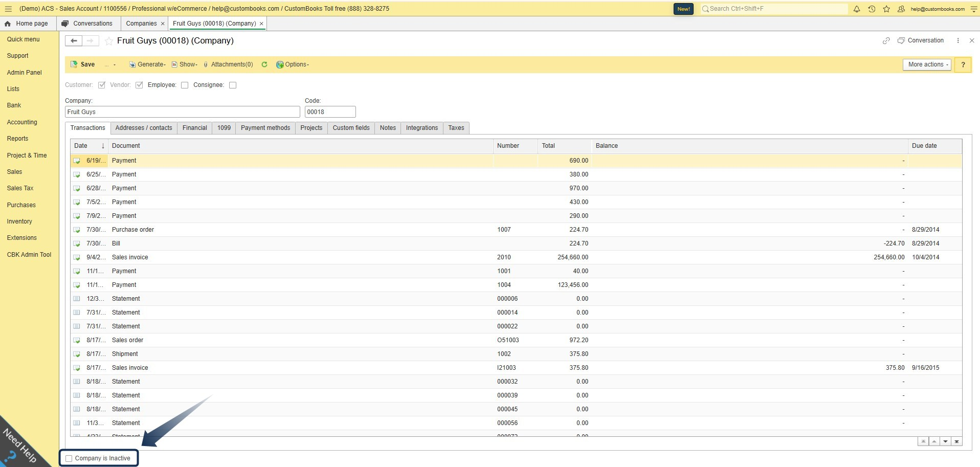Focus the Search Ctrl+Shift+F field

coord(773,9)
